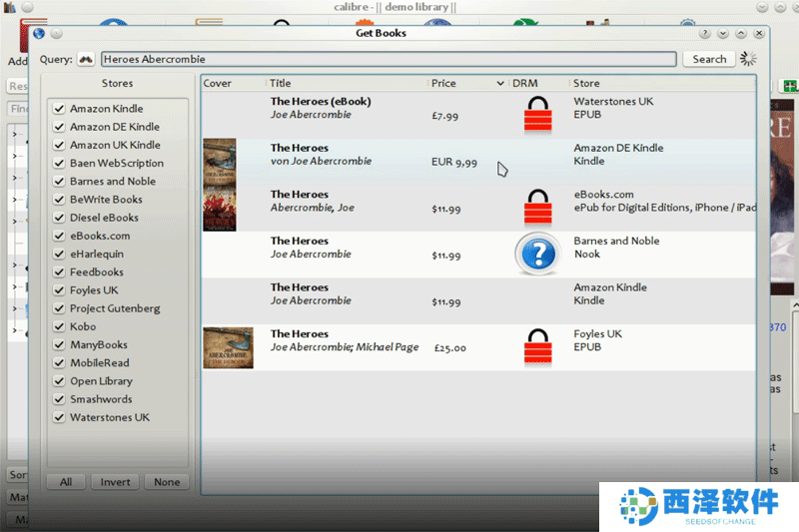Sort results by Store column header
799x532 pixels.
[662, 83]
